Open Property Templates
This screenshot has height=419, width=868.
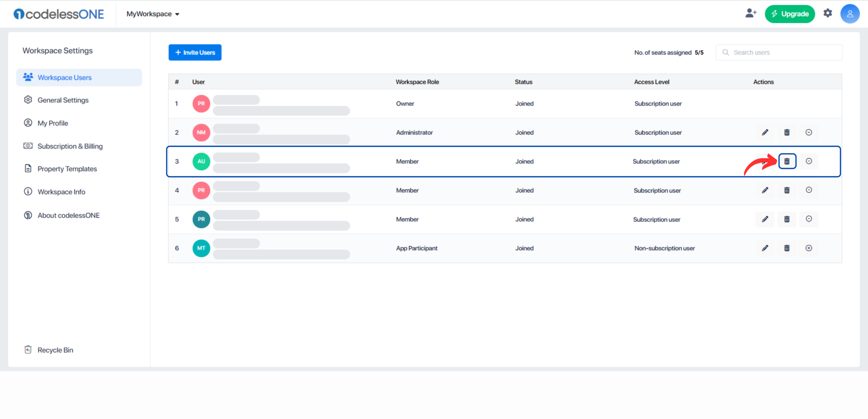click(67, 169)
